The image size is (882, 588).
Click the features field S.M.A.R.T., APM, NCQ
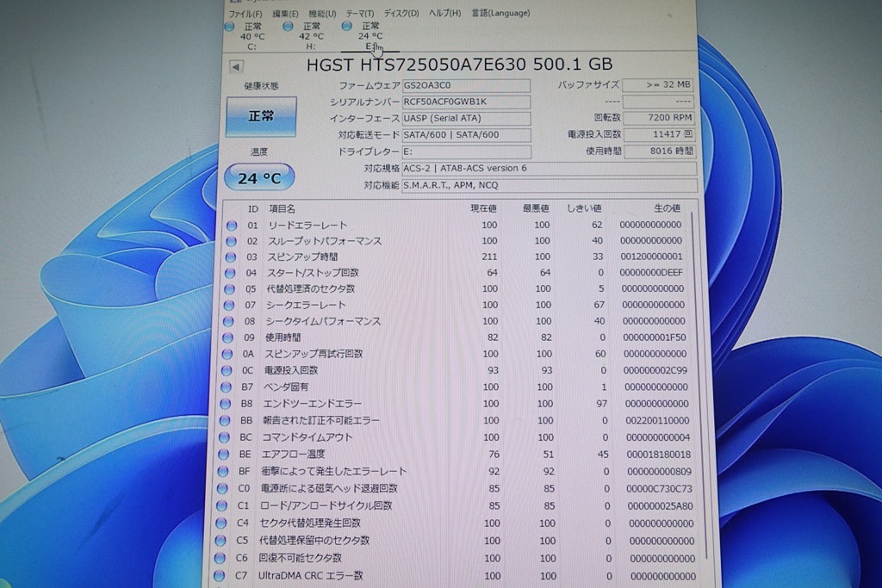coord(549,185)
